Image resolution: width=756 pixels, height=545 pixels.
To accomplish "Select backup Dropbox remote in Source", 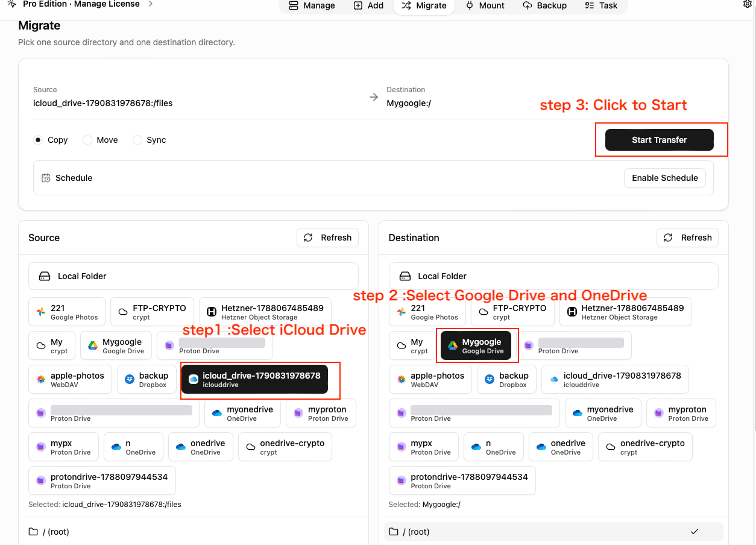I will [x=147, y=379].
